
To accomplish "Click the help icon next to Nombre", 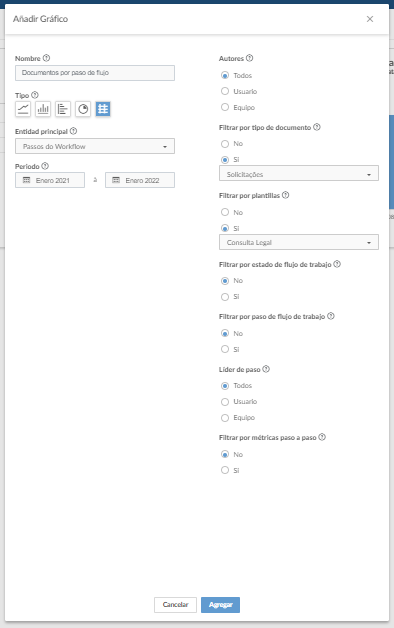I will pos(46,58).
